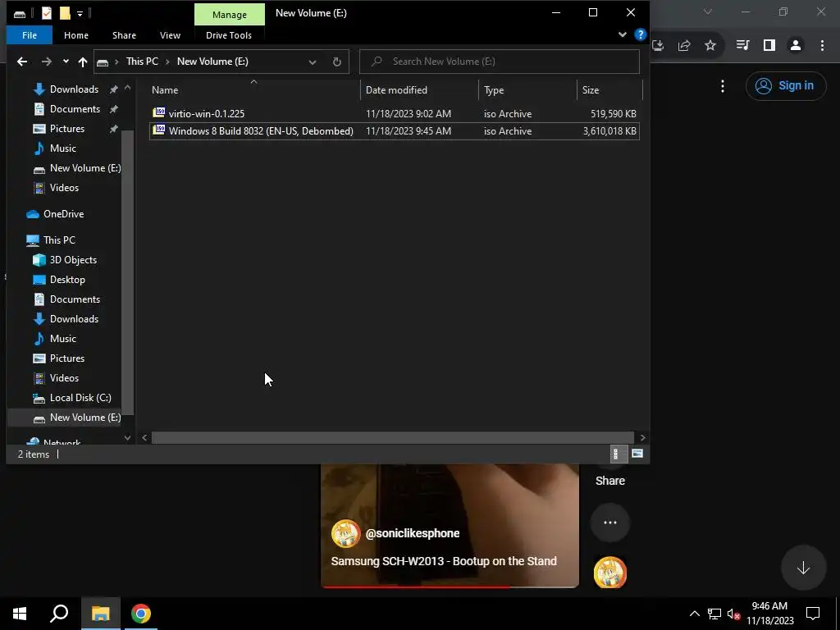The image size is (840, 630).
Task: Open Chrome from the taskbar
Action: pyautogui.click(x=141, y=614)
